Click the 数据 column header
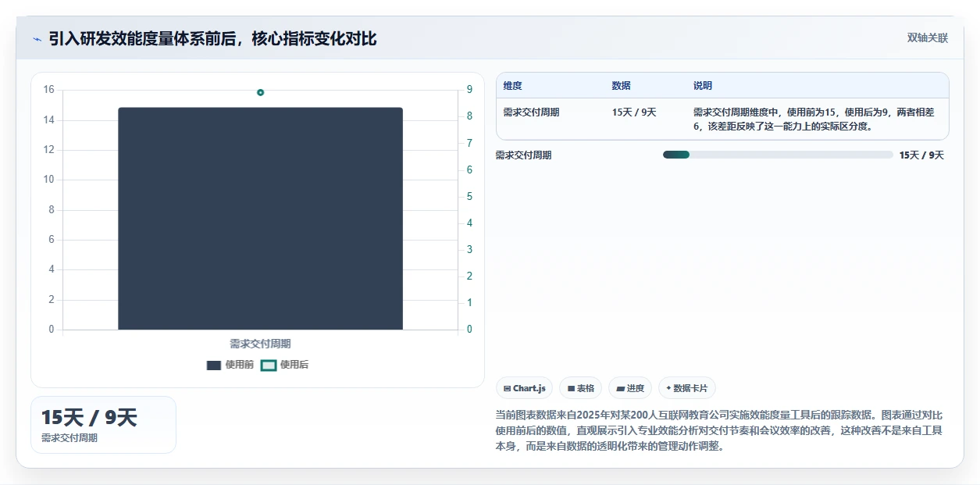Screen dimensions: 980x485 pyautogui.click(x=622, y=86)
